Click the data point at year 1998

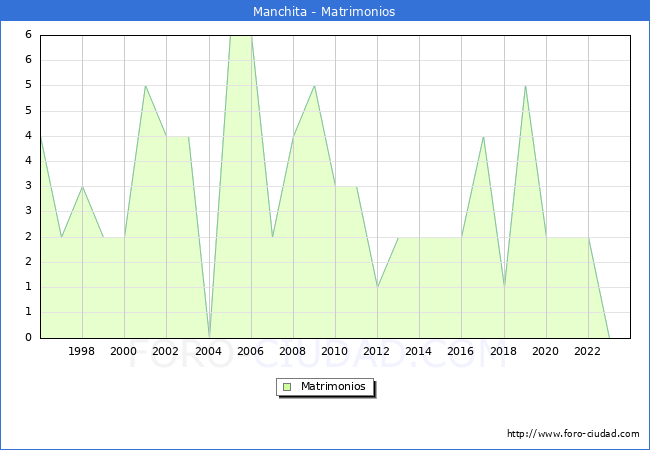coord(82,187)
